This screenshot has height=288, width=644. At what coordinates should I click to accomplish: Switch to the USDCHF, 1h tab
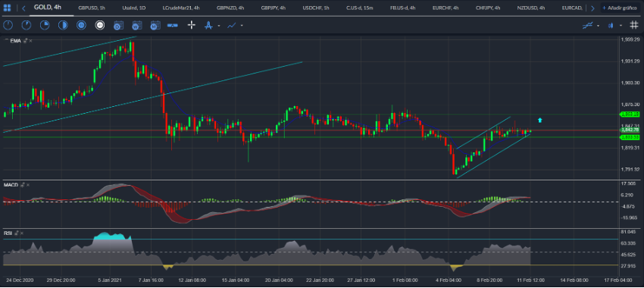316,8
